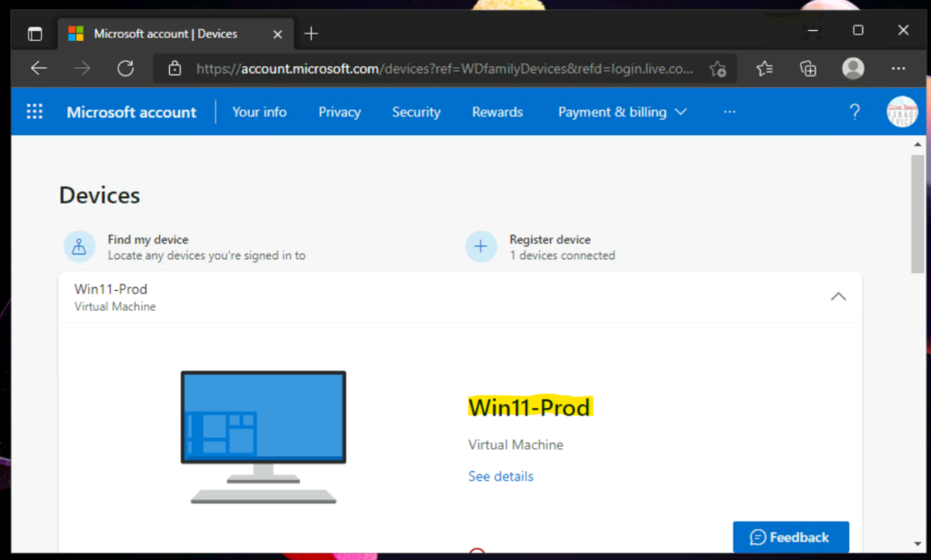Open the Rewards page
This screenshot has height=560, width=931.
(x=497, y=112)
